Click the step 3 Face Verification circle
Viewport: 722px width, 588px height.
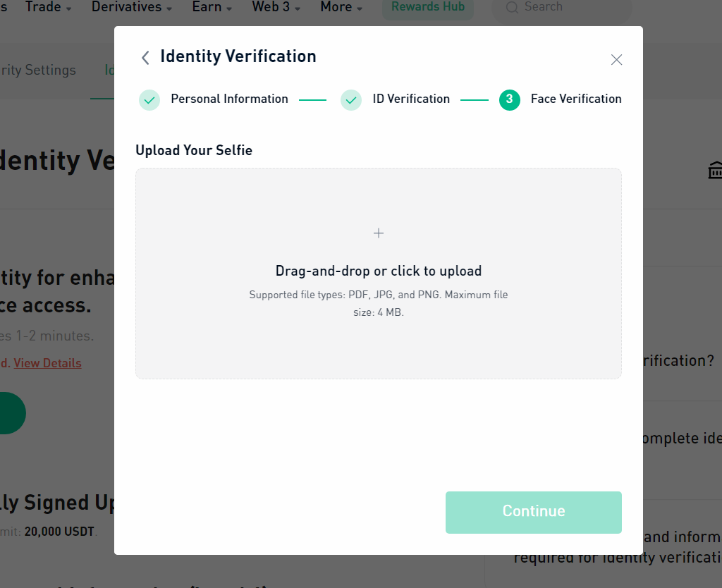point(509,100)
